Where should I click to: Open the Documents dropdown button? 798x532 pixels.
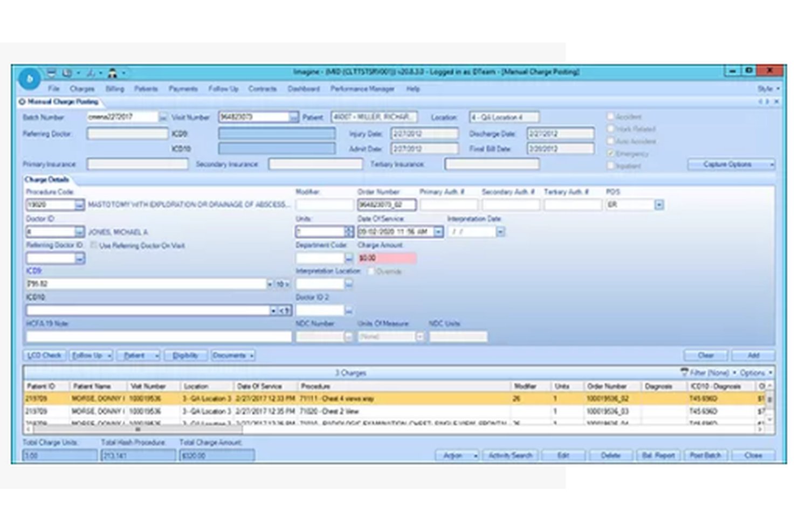pyautogui.click(x=233, y=356)
